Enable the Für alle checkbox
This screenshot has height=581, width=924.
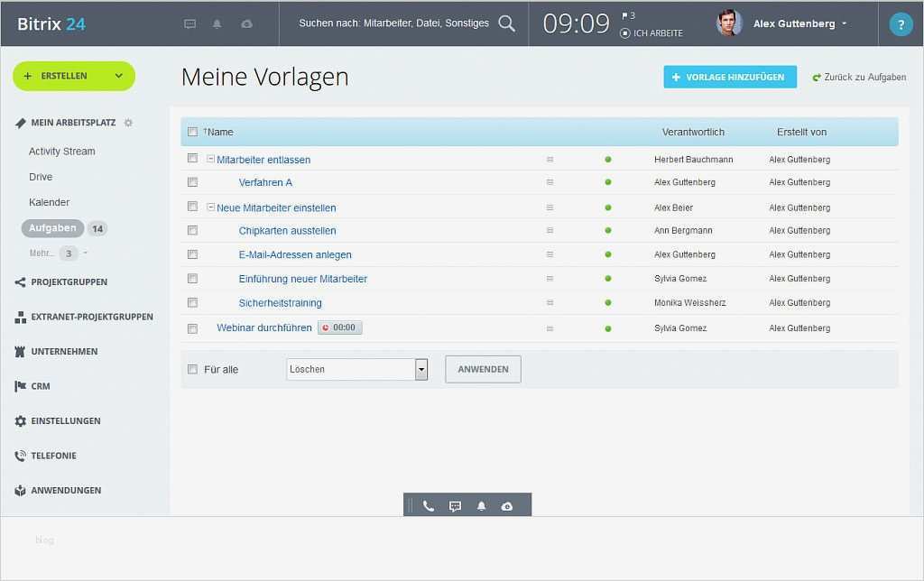pyautogui.click(x=193, y=370)
